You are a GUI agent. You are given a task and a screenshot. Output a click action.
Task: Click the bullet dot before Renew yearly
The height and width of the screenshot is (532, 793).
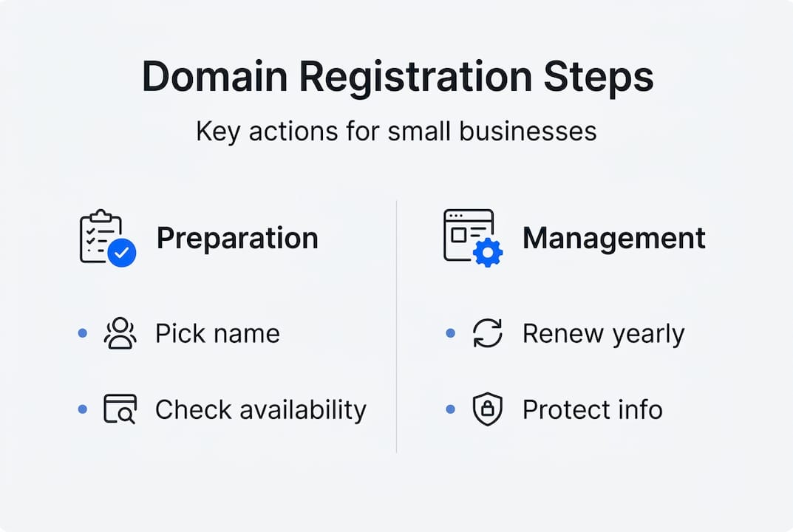pyautogui.click(x=451, y=333)
